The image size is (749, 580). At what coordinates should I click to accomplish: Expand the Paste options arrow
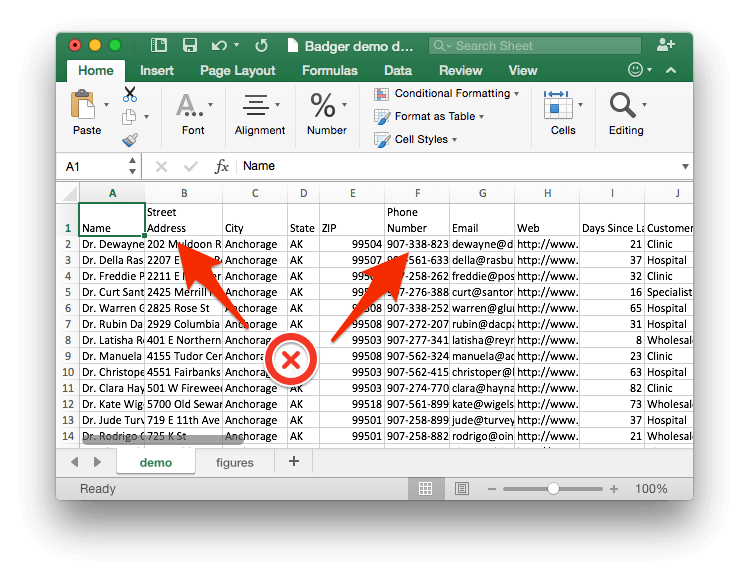tap(107, 105)
